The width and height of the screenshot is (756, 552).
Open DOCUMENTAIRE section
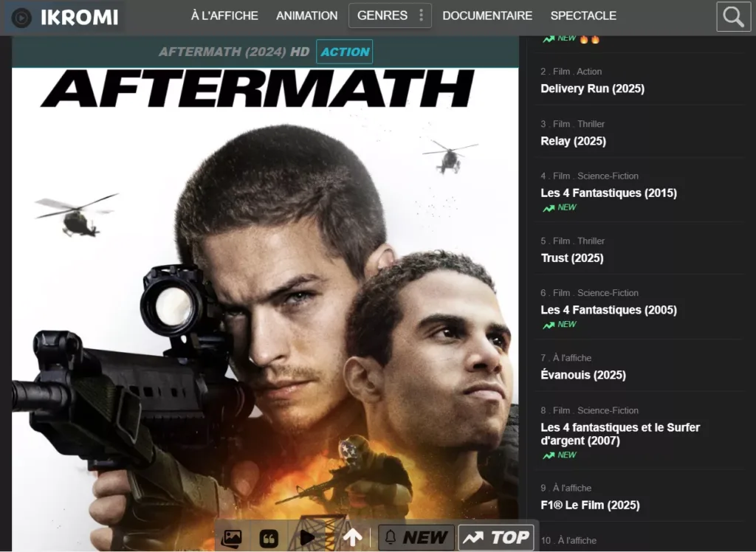[487, 16]
